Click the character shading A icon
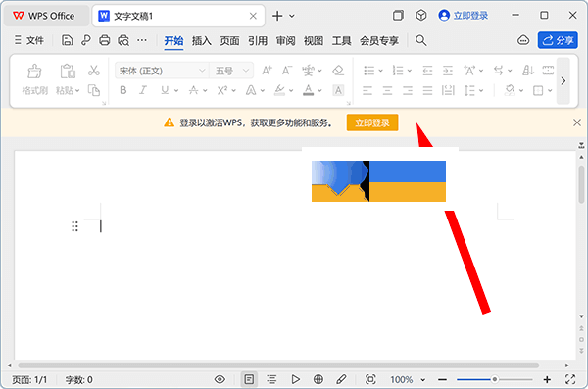588x389 pixels. pyautogui.click(x=338, y=90)
